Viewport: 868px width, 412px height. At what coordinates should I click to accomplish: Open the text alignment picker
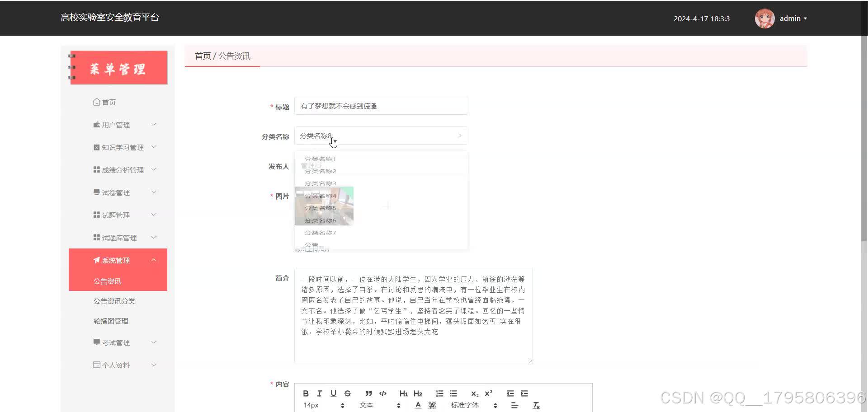[514, 405]
